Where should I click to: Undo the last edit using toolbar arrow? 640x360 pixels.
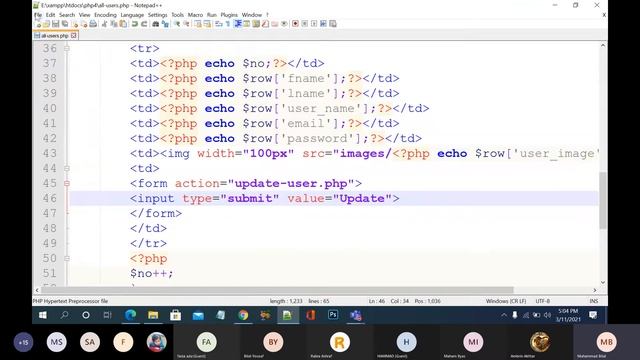[x=134, y=24]
